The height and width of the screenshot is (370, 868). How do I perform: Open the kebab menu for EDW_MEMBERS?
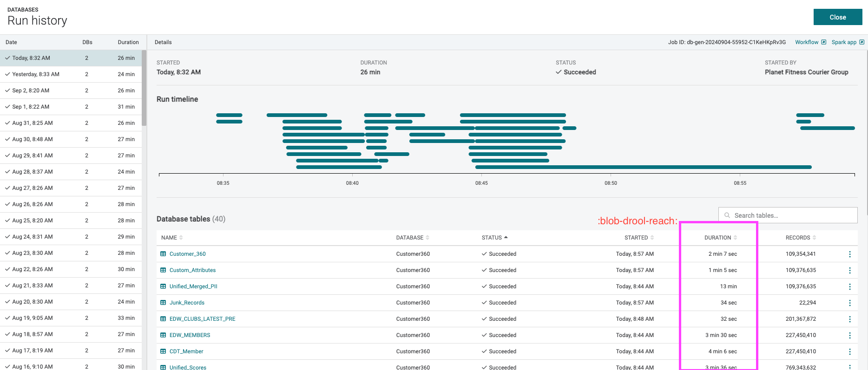coord(850,335)
